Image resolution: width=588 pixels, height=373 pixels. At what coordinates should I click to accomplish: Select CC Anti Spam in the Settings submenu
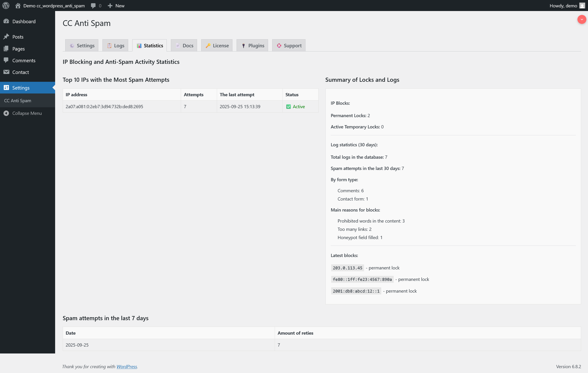(18, 100)
